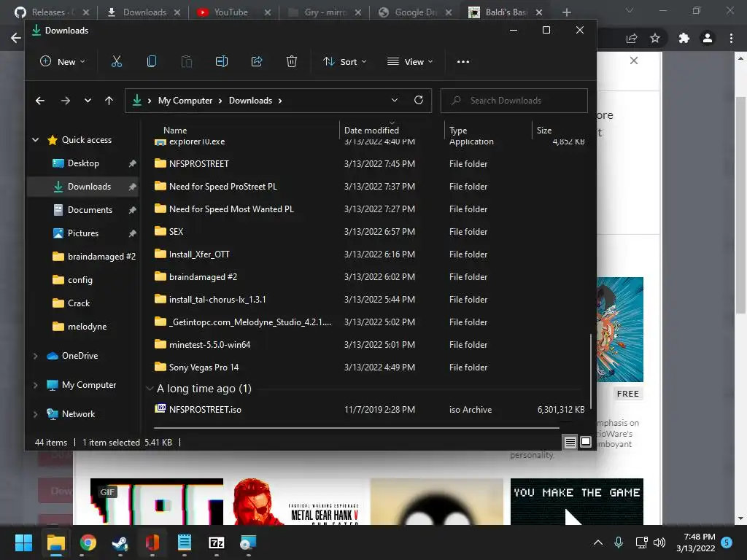The height and width of the screenshot is (560, 747).
Task: Switch to details view layout icon
Action: point(570,443)
